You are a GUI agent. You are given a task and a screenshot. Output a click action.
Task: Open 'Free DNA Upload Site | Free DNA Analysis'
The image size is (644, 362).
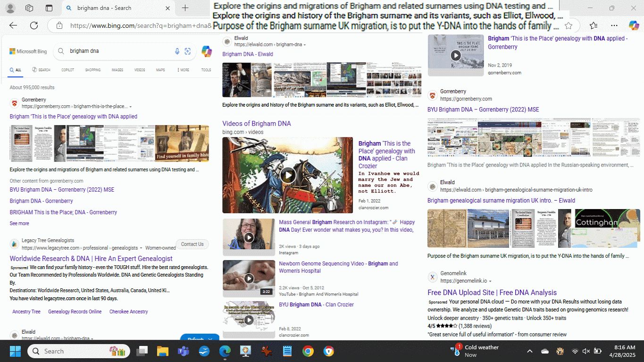(x=492, y=293)
